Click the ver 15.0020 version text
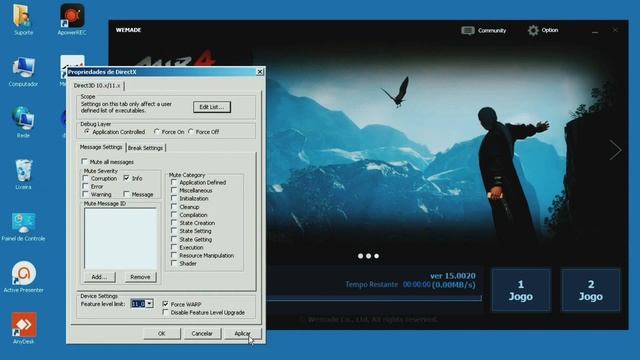This screenshot has width=640, height=360. [x=453, y=276]
